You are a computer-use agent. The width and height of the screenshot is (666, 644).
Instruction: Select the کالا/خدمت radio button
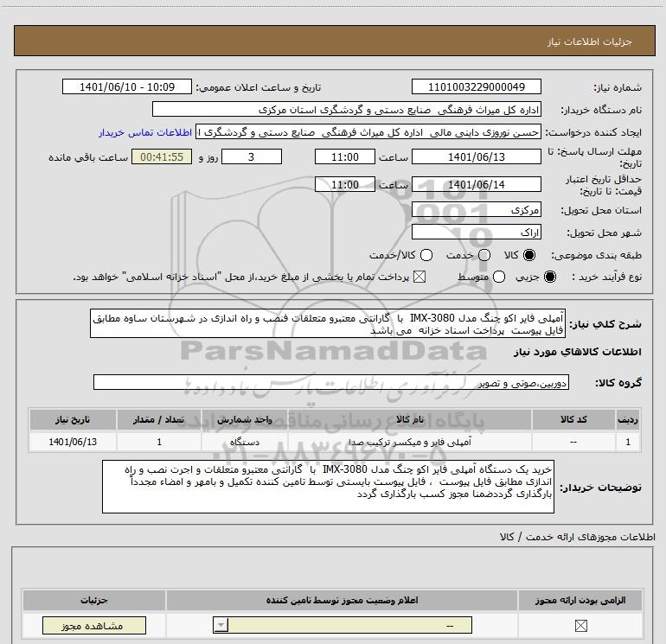click(x=426, y=255)
